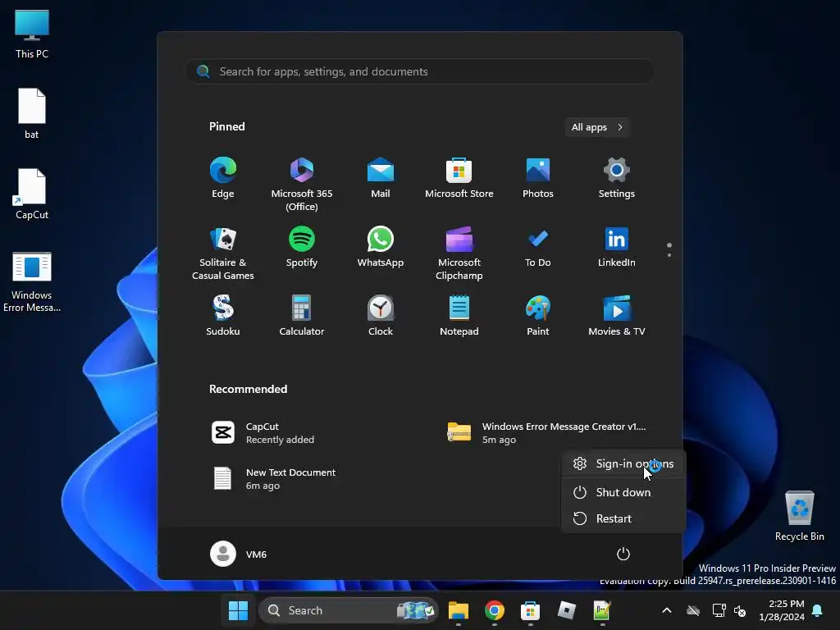The width and height of the screenshot is (840, 630).
Task: Launch Solitaire & Casual Games
Action: tap(223, 253)
